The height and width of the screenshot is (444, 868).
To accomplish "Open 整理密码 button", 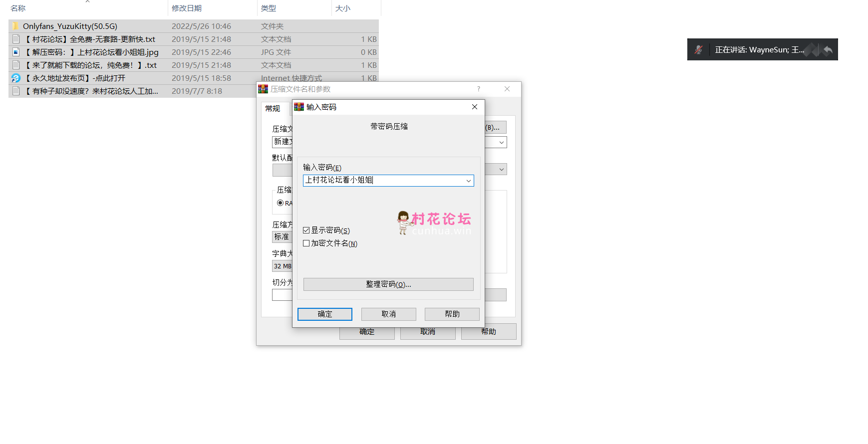I will tap(388, 284).
